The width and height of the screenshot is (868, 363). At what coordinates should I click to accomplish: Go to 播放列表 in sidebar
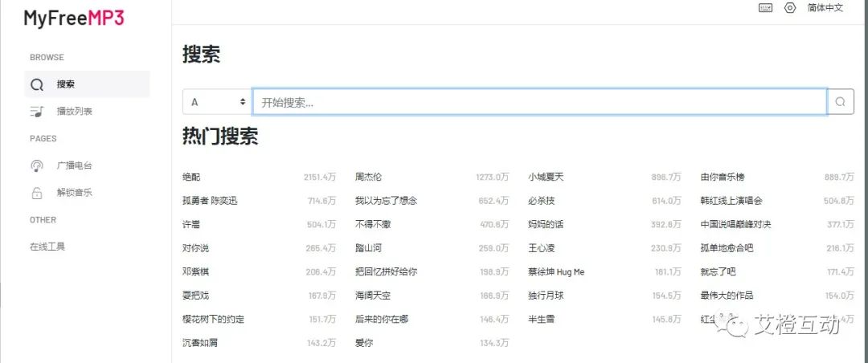point(74,112)
